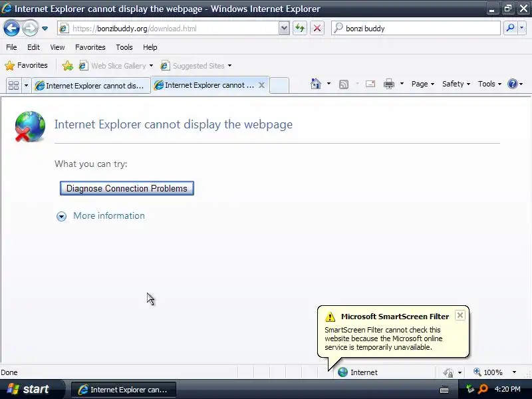Open the Help menu

click(150, 47)
